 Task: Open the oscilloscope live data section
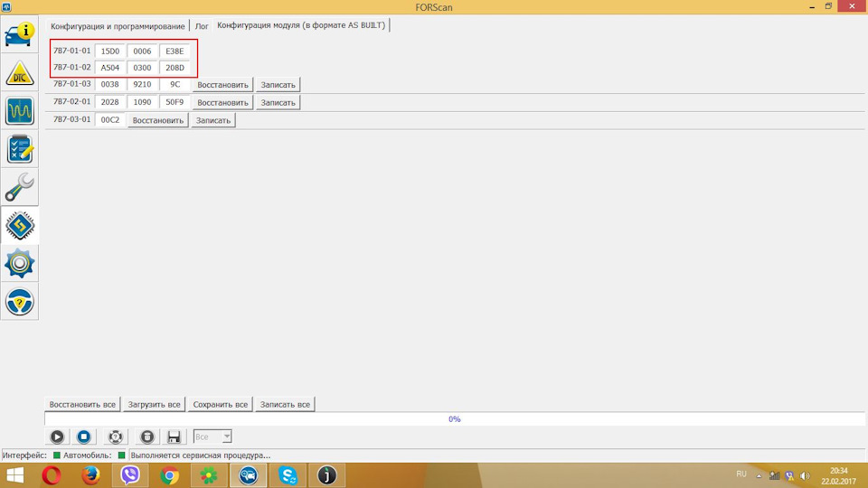[19, 110]
